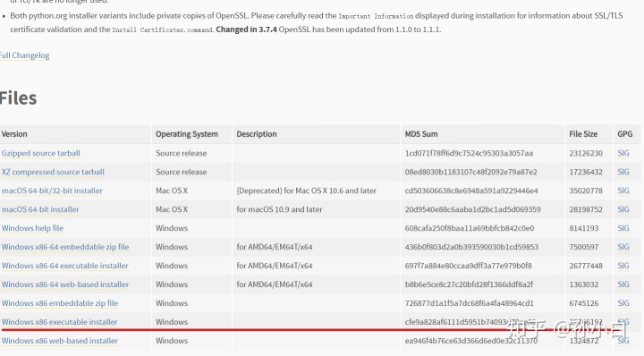The height and width of the screenshot is (356, 644).
Task: Select MD5 sum 436b0f803d2a0b393590030b1cd59853
Action: [471, 247]
